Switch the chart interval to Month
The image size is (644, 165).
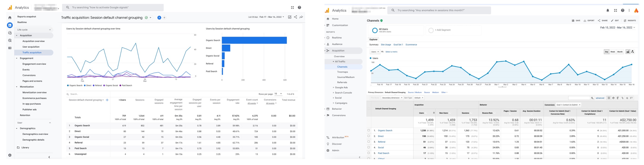click(620, 52)
